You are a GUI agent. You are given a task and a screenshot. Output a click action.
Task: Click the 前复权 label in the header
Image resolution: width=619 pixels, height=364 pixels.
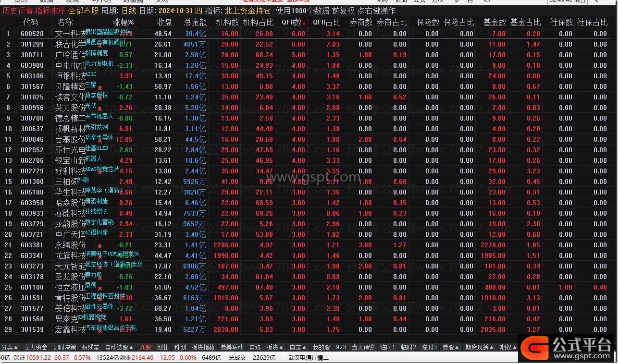tap(343, 11)
